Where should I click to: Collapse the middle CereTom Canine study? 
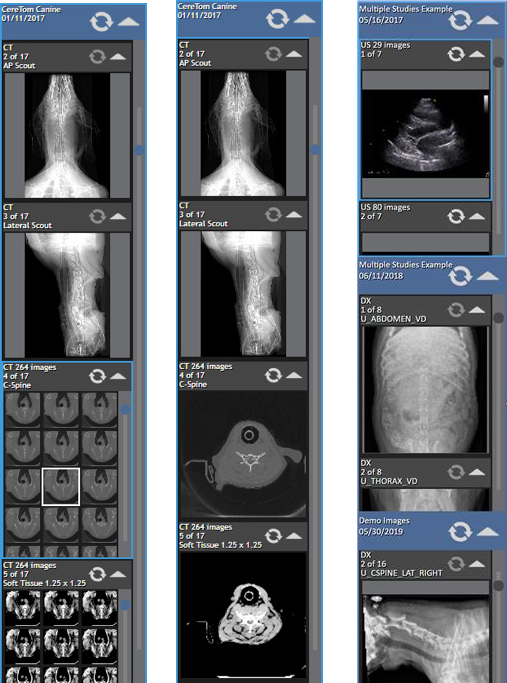pyautogui.click(x=304, y=19)
